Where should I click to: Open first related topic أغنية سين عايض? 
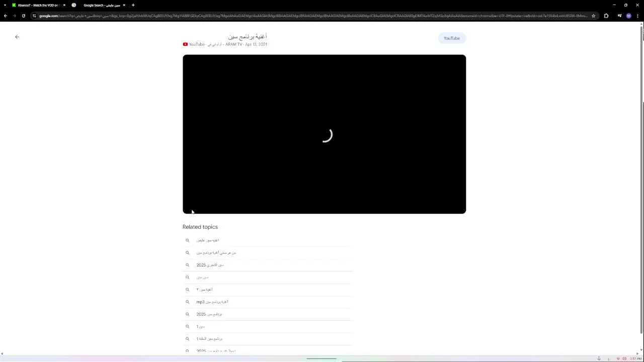coord(268,240)
